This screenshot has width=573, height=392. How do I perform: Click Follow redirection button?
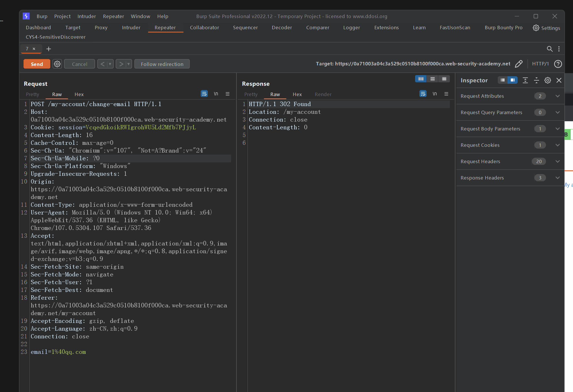[162, 64]
